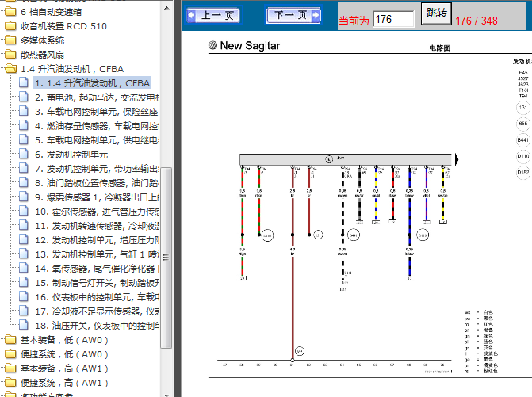The image size is (532, 397).
Task: Select page icon of 5. 车载电网控制单元, 供电继电器
Action: pyautogui.click(x=24, y=139)
